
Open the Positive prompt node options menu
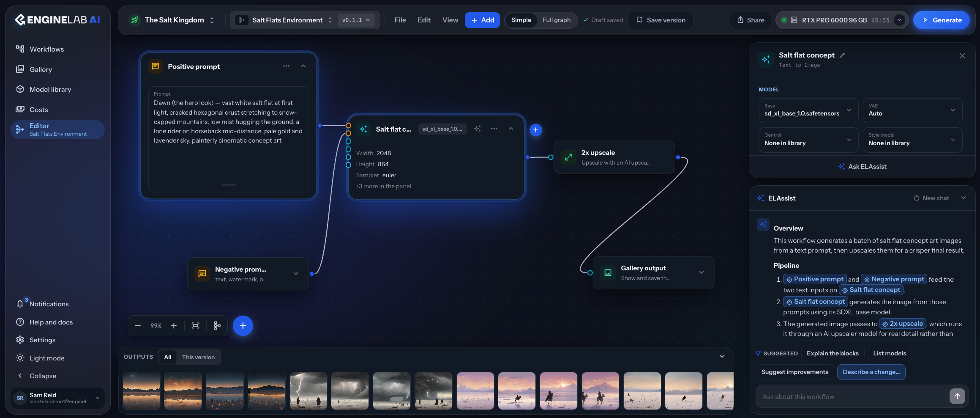pyautogui.click(x=287, y=66)
